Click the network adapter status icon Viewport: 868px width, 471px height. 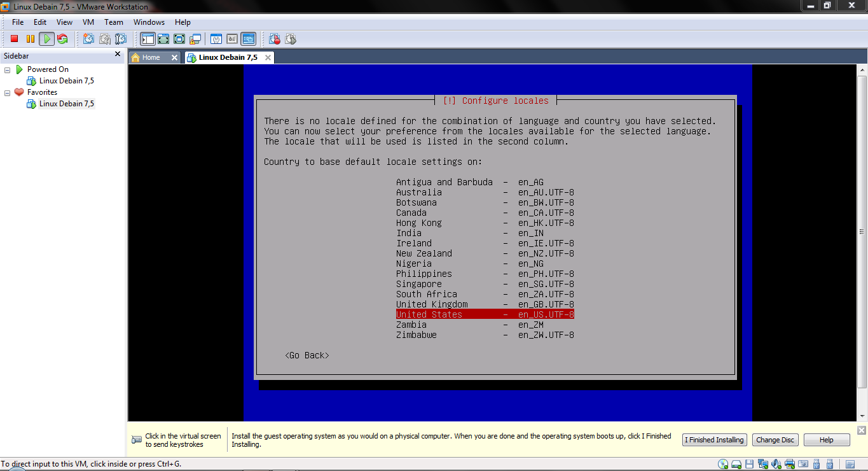click(763, 464)
